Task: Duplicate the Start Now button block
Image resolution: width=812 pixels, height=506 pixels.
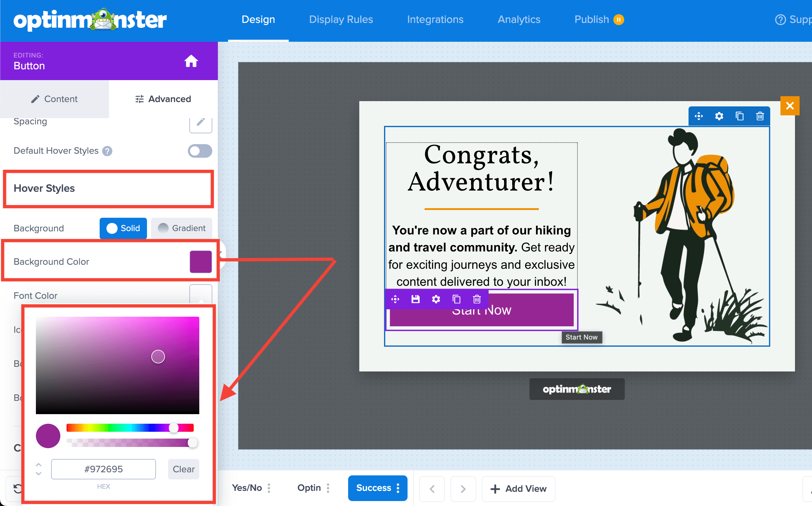Action: pos(456,299)
